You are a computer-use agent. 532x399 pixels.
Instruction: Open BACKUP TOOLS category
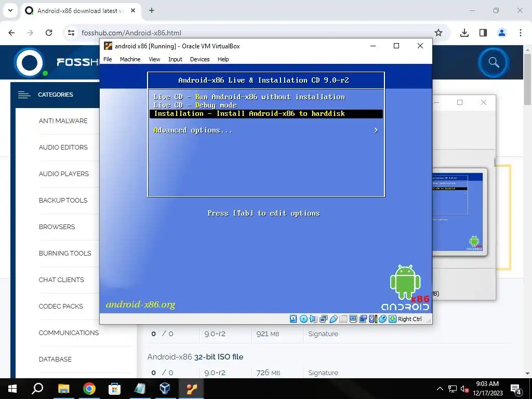coord(63,200)
